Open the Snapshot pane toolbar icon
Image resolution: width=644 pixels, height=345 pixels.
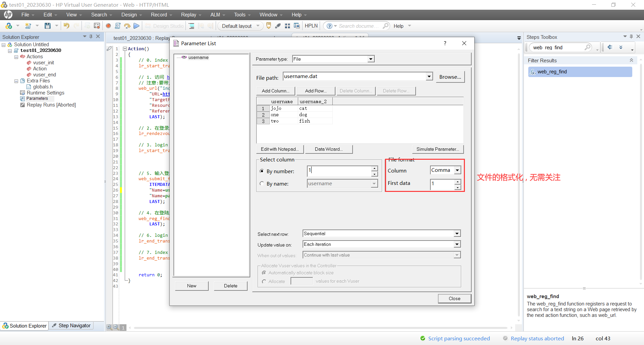(x=97, y=26)
